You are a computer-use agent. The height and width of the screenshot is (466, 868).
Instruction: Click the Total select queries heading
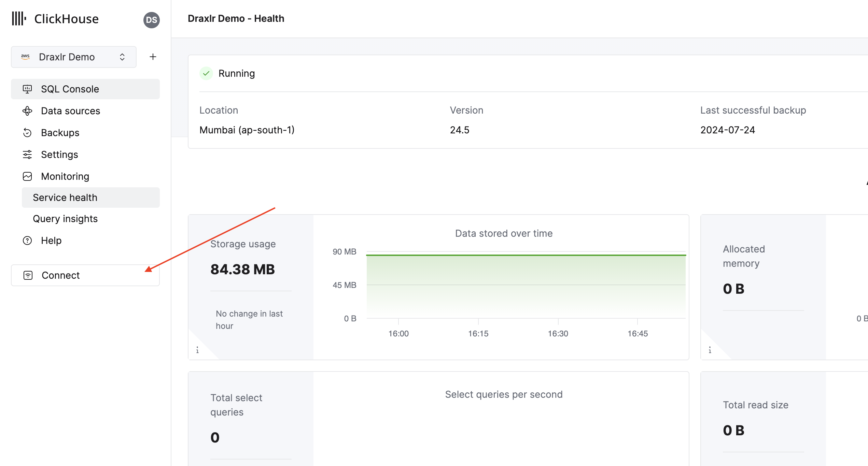236,405
